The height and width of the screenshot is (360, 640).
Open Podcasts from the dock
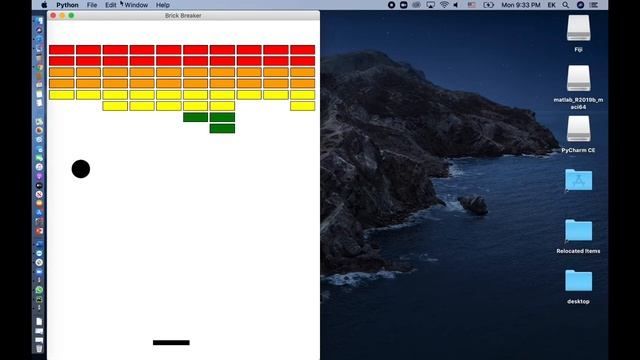[x=39, y=176]
